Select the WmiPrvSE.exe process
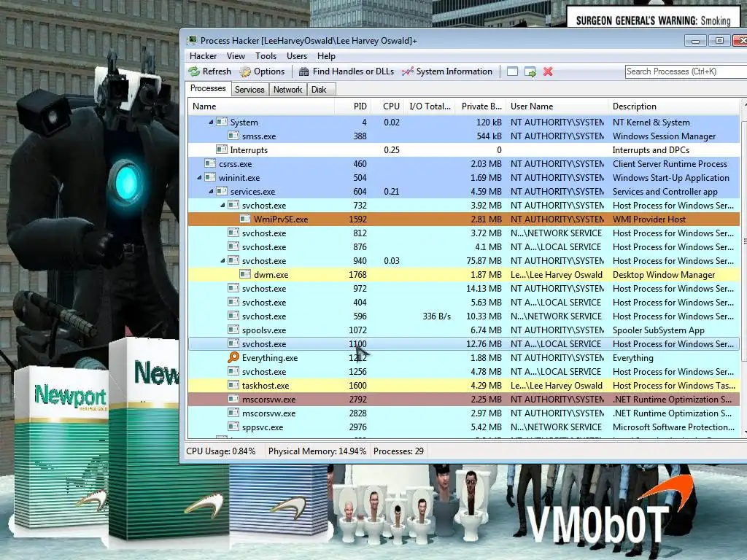The height and width of the screenshot is (560, 747). pyautogui.click(x=464, y=219)
